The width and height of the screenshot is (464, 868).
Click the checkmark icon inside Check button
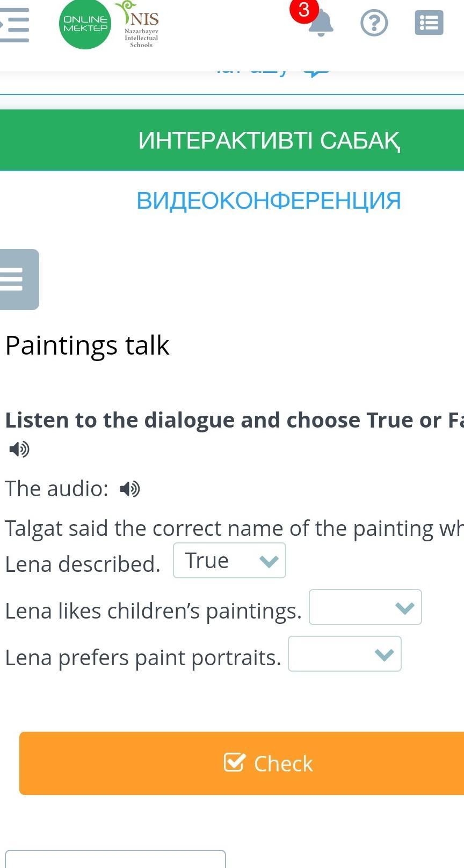(x=235, y=762)
